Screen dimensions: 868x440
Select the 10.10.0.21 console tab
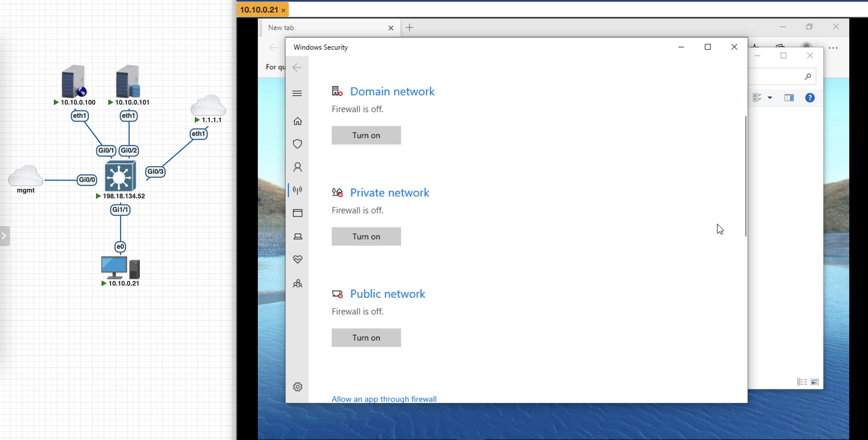click(259, 10)
